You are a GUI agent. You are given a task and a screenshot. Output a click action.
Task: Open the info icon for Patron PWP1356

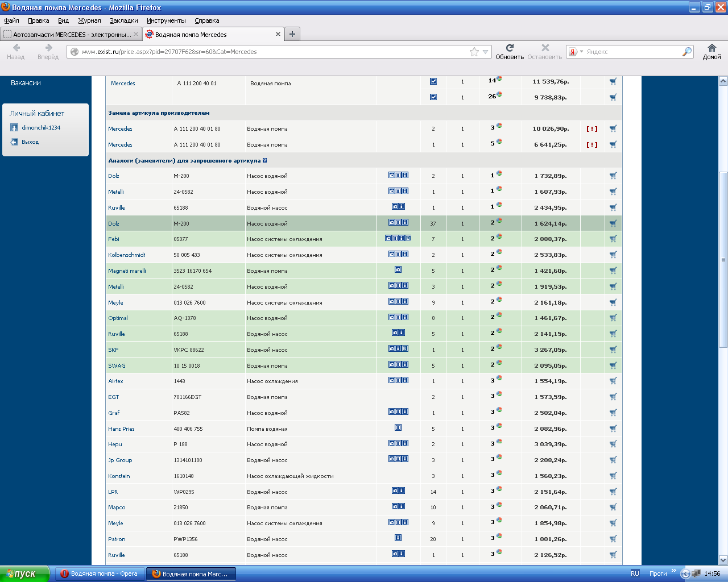click(x=398, y=538)
